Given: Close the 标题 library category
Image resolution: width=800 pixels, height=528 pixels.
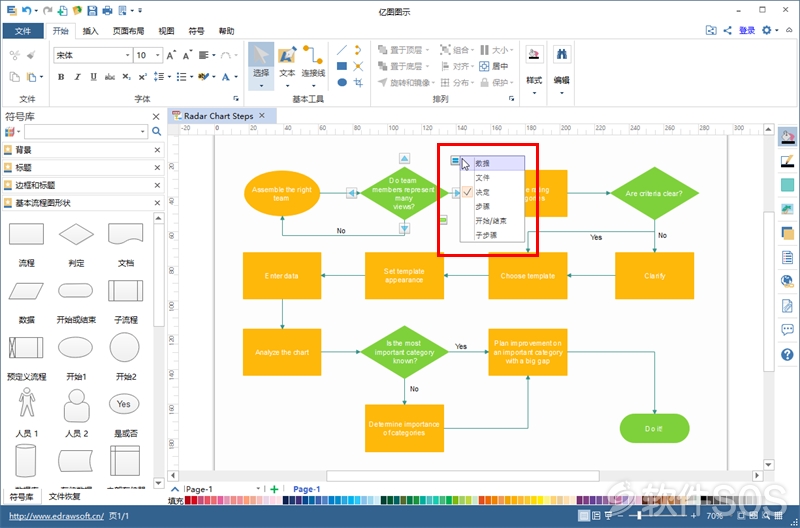Looking at the screenshot, I should coord(157,167).
